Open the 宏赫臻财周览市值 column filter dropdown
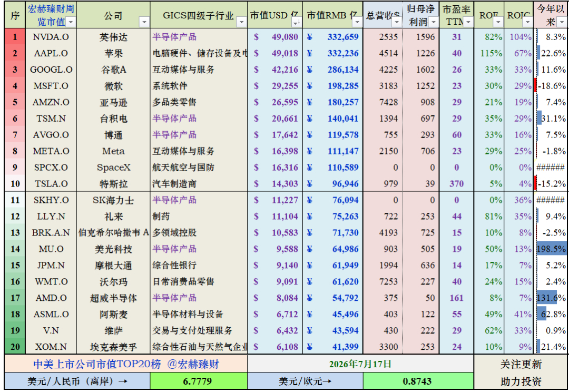Image resolution: width=569 pixels, height=392 pixels. [x=71, y=22]
